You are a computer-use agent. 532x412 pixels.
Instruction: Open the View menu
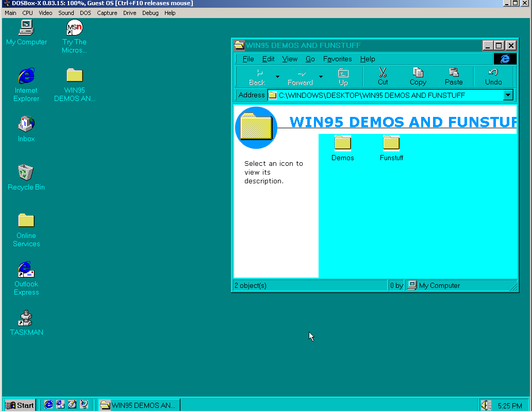click(290, 59)
